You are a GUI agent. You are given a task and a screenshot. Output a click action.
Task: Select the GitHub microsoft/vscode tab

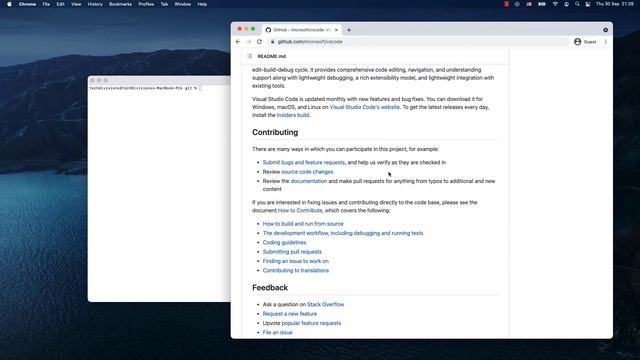302,30
